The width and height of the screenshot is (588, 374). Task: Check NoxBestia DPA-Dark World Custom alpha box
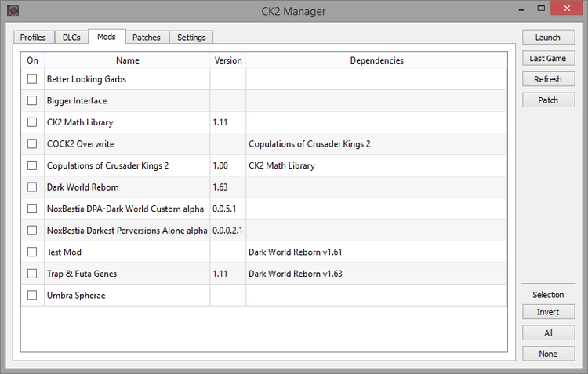(32, 209)
